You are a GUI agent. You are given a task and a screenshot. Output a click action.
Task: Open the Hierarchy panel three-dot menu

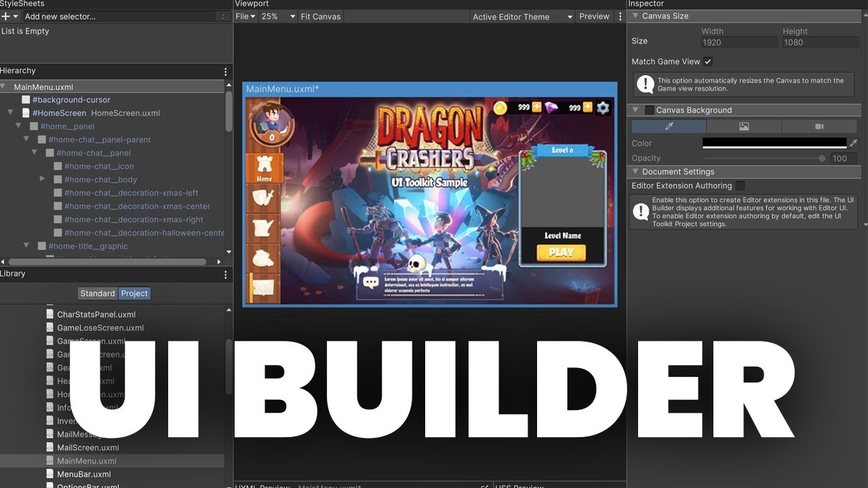click(226, 71)
